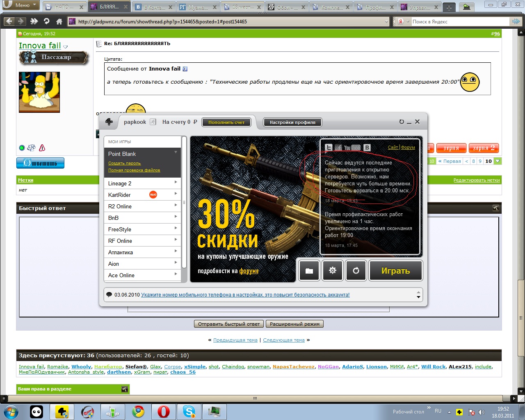
Task: Click the Пополнить счет button
Action: (x=226, y=122)
